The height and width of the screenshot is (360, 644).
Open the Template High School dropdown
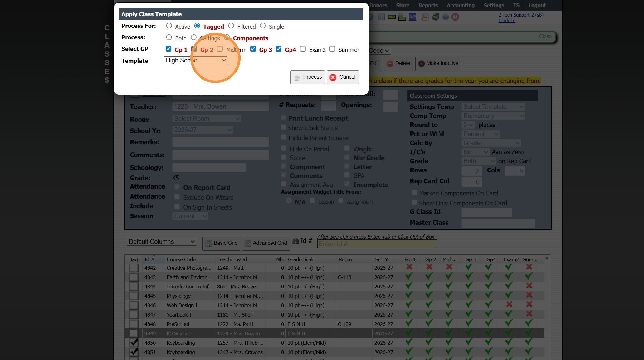(x=196, y=60)
